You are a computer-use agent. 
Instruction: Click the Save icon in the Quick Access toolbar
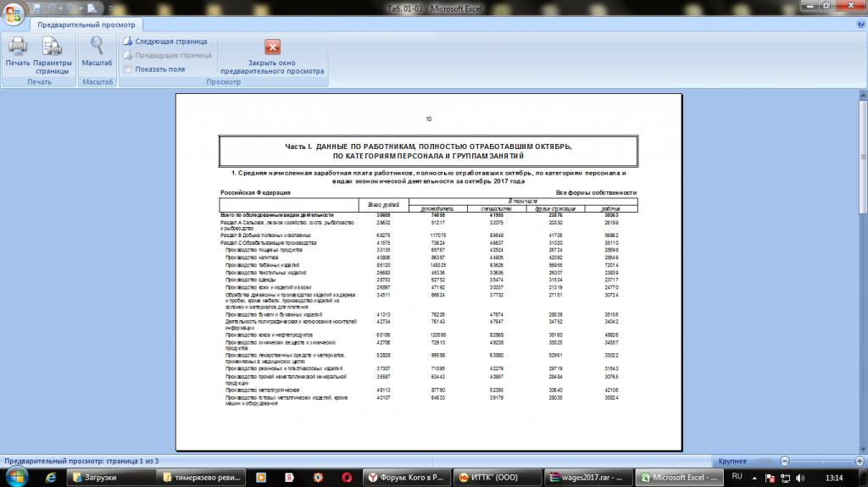(x=36, y=8)
